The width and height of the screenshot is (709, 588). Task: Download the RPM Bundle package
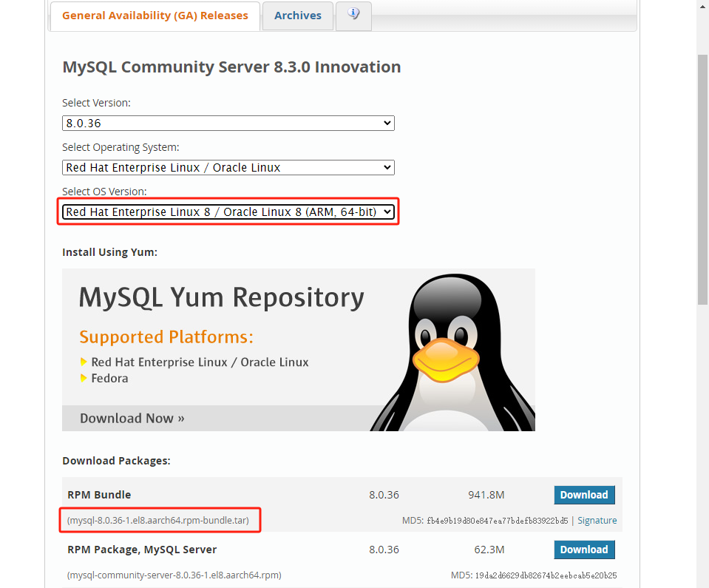point(584,495)
